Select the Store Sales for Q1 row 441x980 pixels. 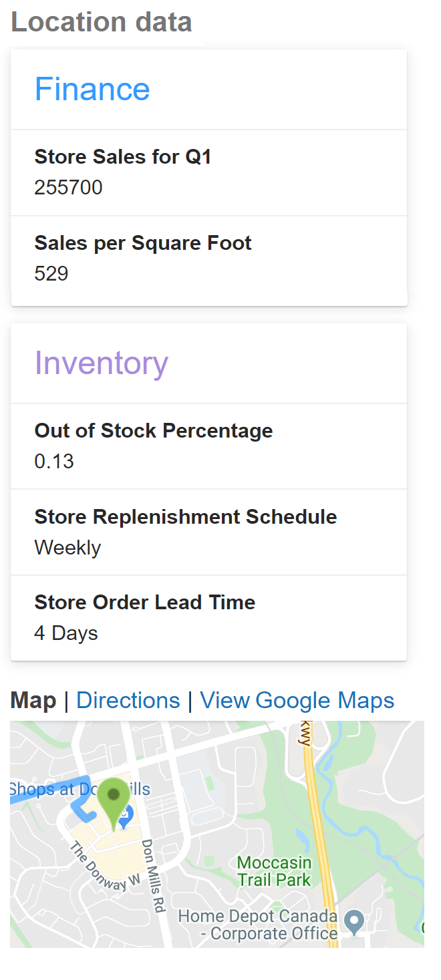tap(209, 172)
